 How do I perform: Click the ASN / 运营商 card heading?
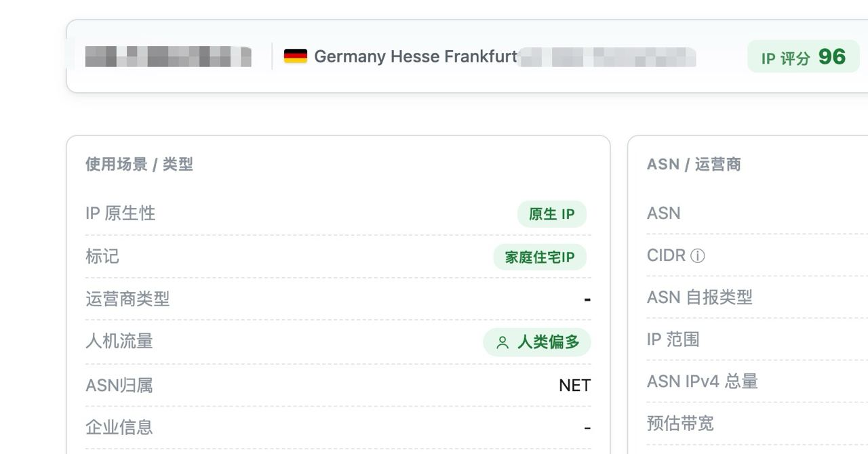(694, 164)
